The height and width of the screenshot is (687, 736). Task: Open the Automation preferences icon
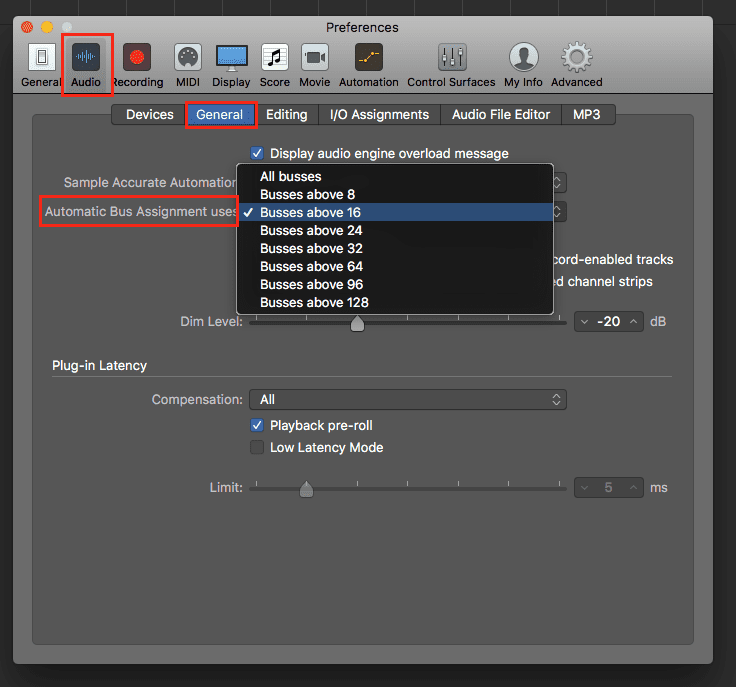pos(368,57)
